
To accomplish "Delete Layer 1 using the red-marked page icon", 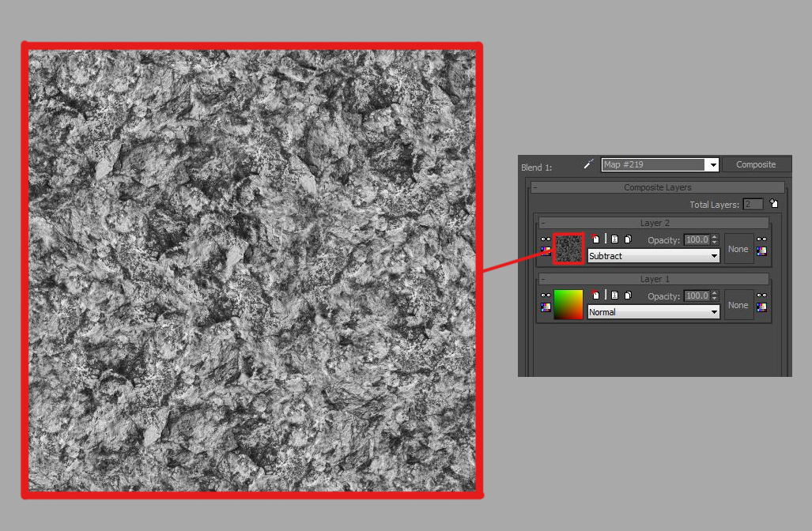I will [x=595, y=295].
